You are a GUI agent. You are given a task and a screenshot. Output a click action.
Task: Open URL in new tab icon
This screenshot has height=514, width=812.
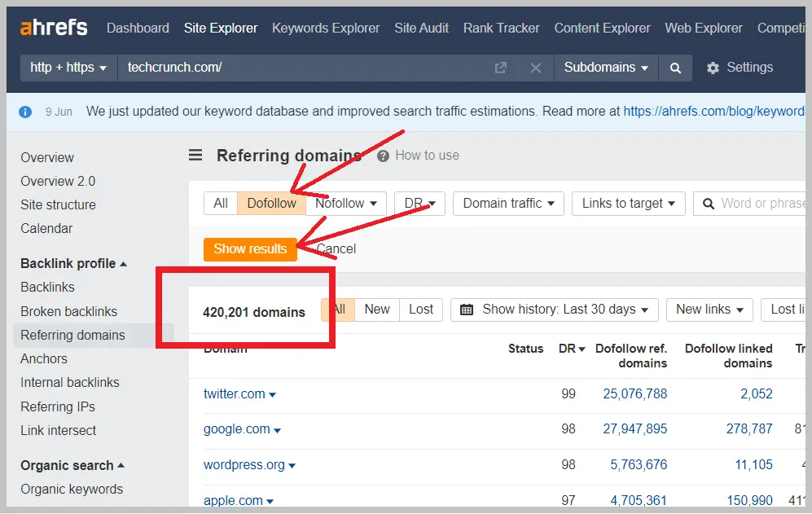click(500, 68)
